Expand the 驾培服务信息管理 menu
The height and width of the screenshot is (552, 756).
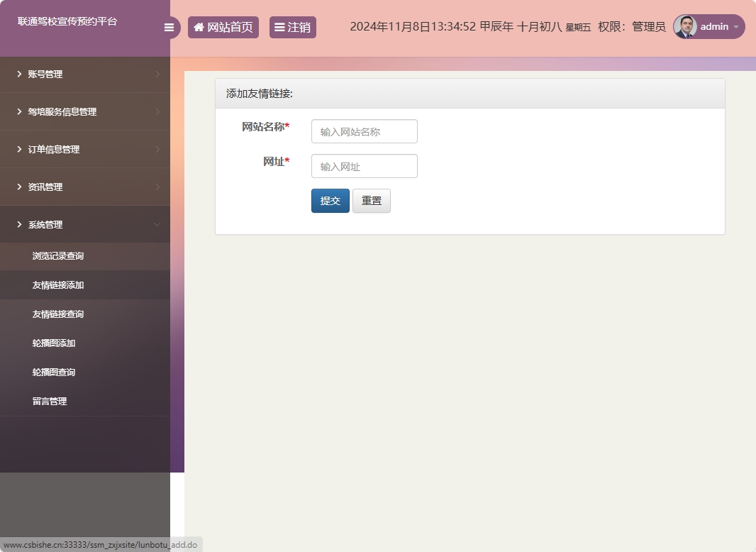(85, 112)
